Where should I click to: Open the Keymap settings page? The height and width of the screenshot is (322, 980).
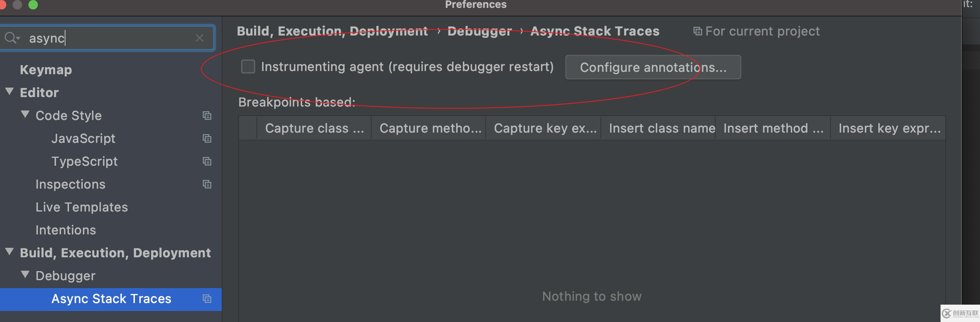pos(46,70)
